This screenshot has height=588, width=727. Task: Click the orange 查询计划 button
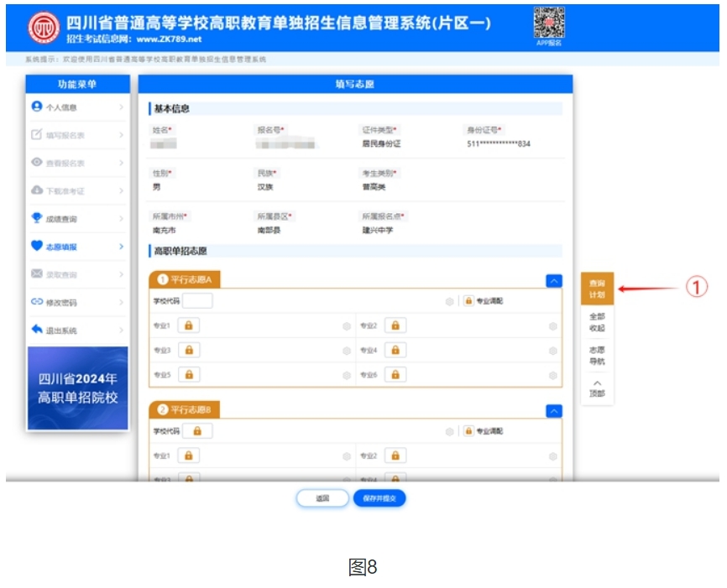(x=596, y=289)
